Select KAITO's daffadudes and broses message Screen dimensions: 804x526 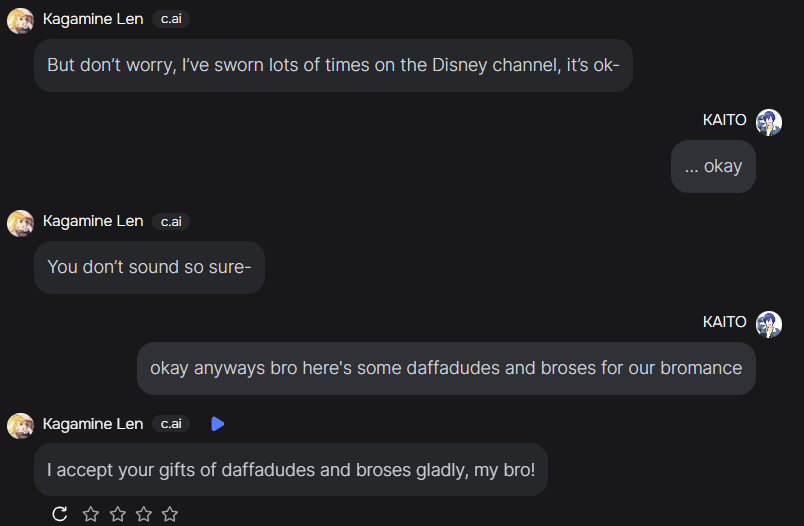(x=446, y=368)
